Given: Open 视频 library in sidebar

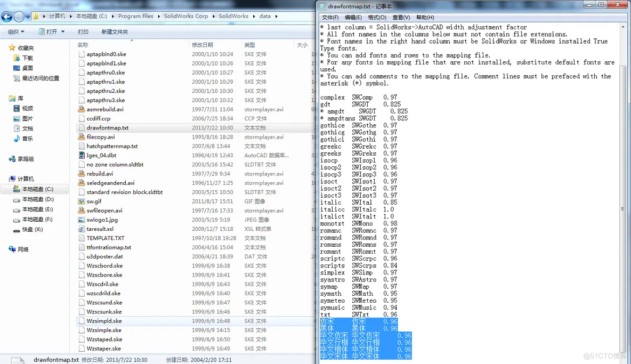Looking at the screenshot, I should point(27,108).
